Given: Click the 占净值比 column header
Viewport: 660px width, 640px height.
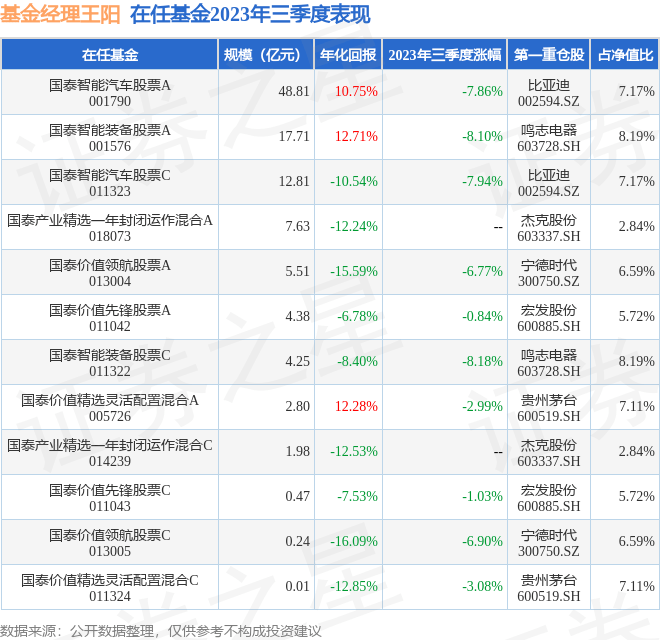Looking at the screenshot, I should pos(624,55).
